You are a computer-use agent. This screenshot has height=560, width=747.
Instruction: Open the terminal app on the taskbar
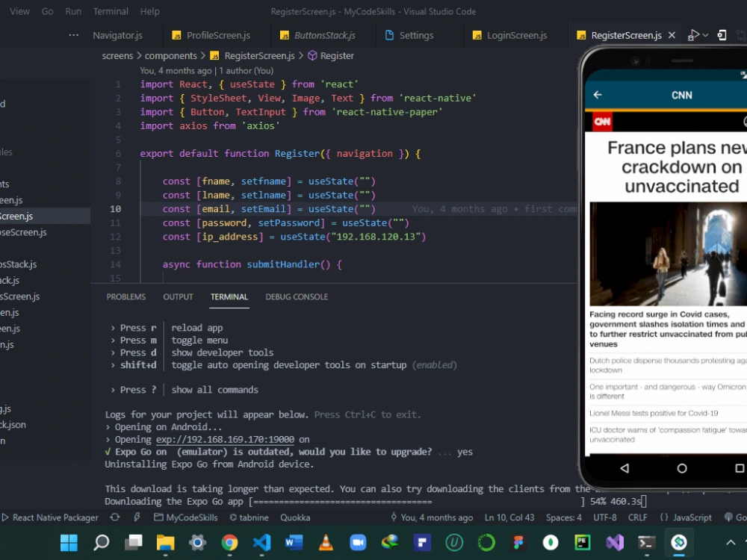coord(646,542)
